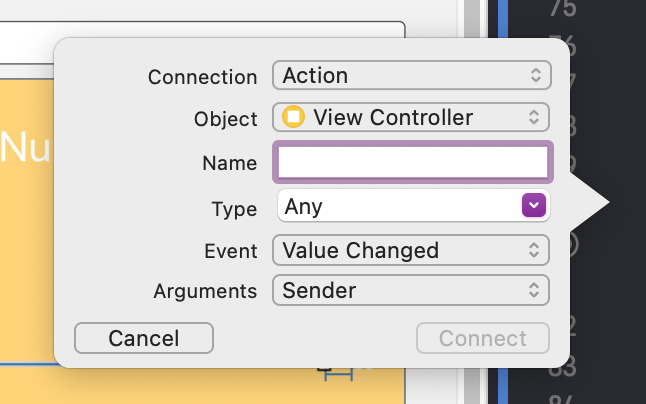Screen dimensions: 646x404
Task: Open the Event popup showing Value Changed
Action: 411,250
